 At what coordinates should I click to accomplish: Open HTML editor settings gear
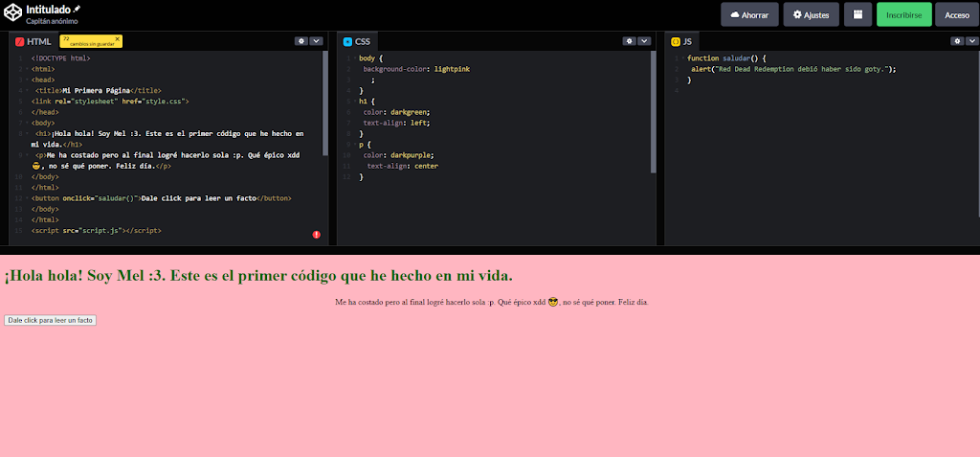click(301, 41)
